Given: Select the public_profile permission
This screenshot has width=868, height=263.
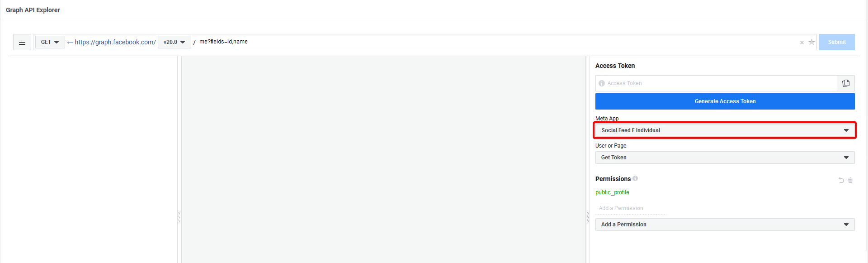Looking at the screenshot, I should pyautogui.click(x=612, y=192).
